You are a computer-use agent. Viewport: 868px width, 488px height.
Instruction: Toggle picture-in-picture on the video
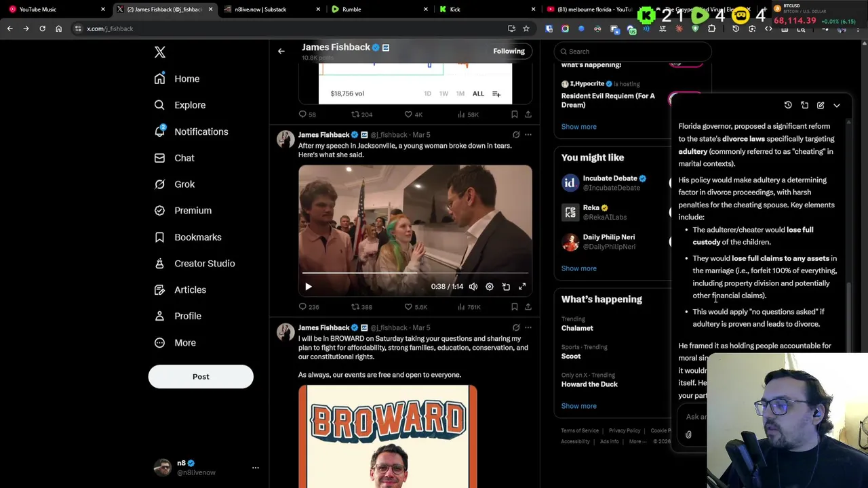(x=506, y=287)
